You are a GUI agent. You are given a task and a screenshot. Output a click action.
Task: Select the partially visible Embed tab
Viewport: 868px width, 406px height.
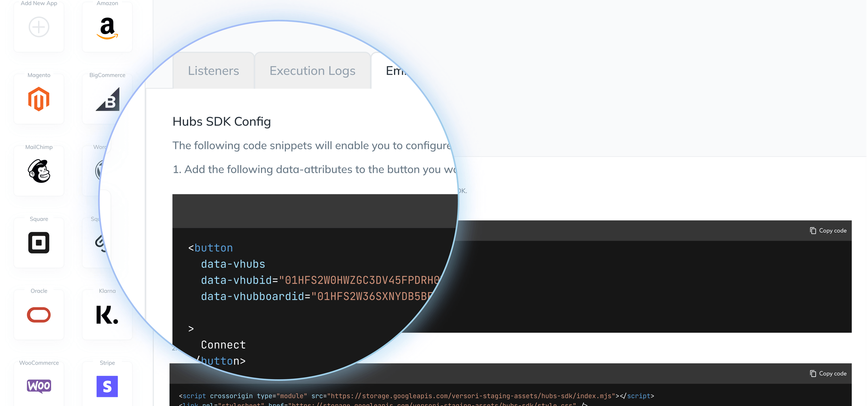[x=398, y=71]
